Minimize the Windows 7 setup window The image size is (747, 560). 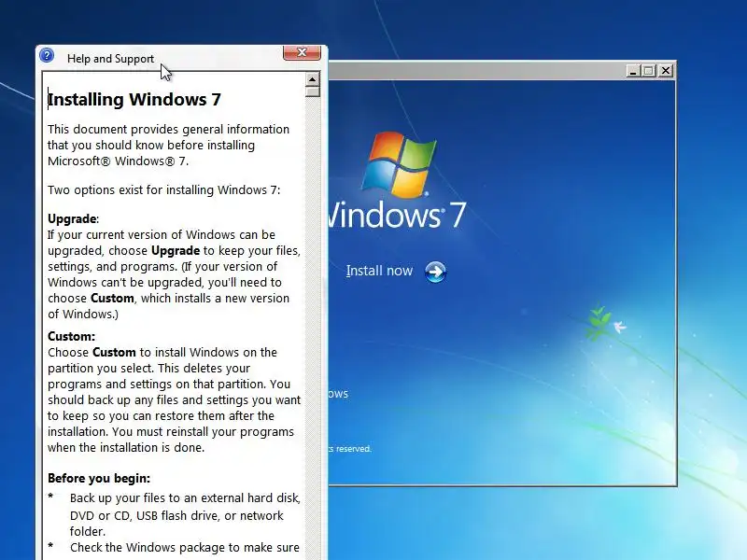(x=633, y=71)
